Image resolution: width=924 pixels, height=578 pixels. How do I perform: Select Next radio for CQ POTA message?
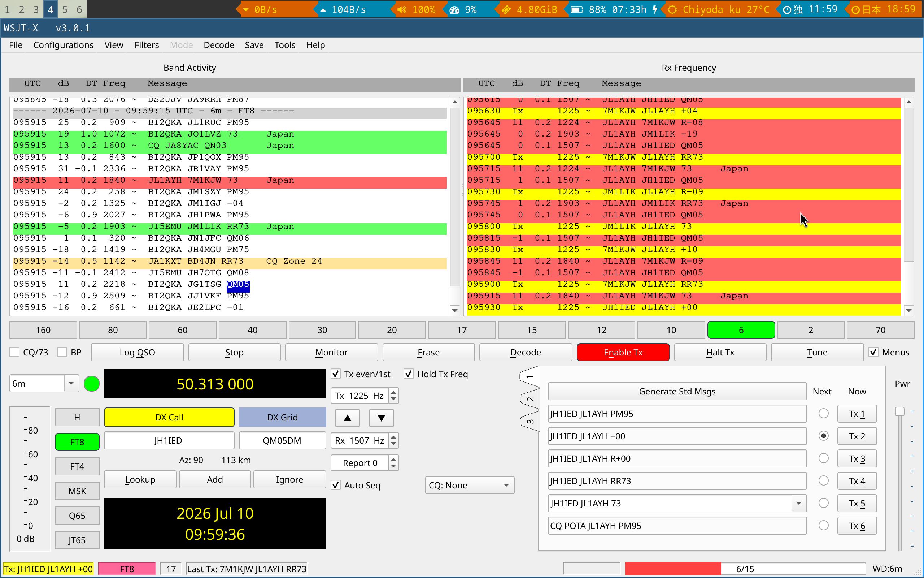click(824, 526)
